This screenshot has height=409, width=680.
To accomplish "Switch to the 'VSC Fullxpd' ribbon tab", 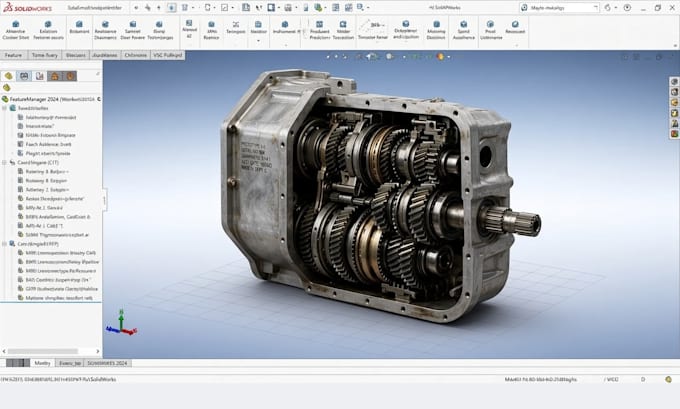I will (168, 55).
